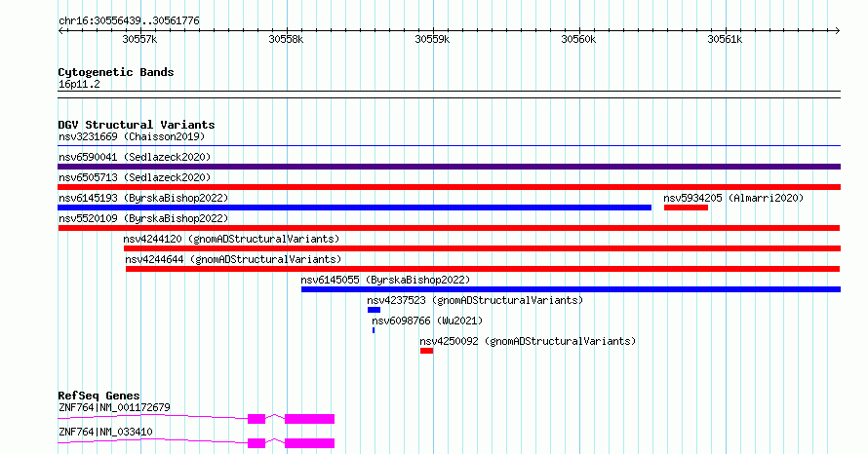Viewport: 868px width, 454px height.
Task: Select small exon of ZNF764 NM_001172679
Action: coord(256,419)
